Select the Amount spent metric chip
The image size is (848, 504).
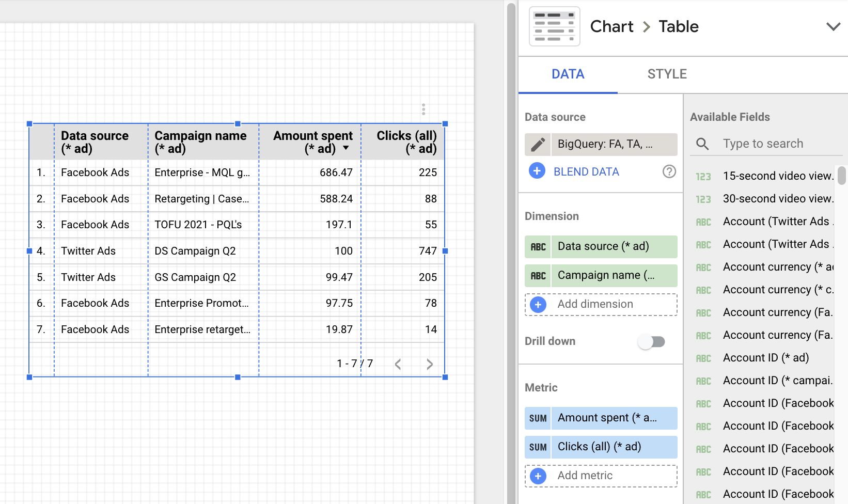[x=614, y=418]
